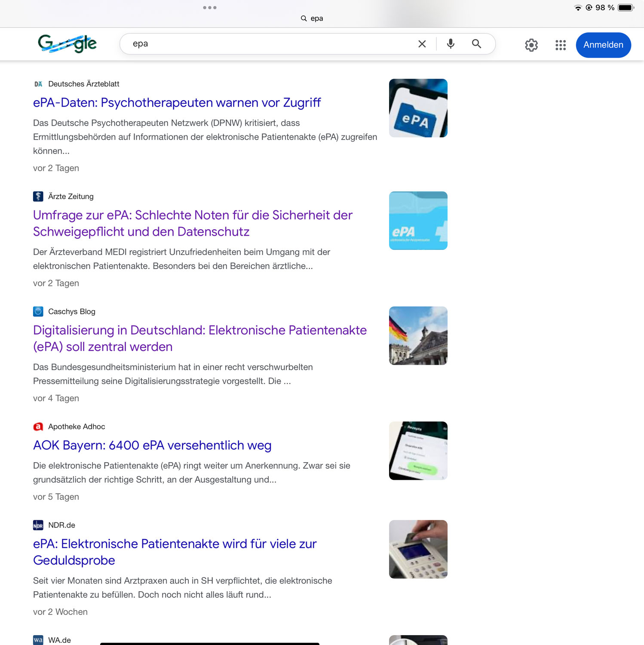Tap the address bar showing 'epa'
Image resolution: width=644 pixels, height=645 pixels.
tap(312, 18)
